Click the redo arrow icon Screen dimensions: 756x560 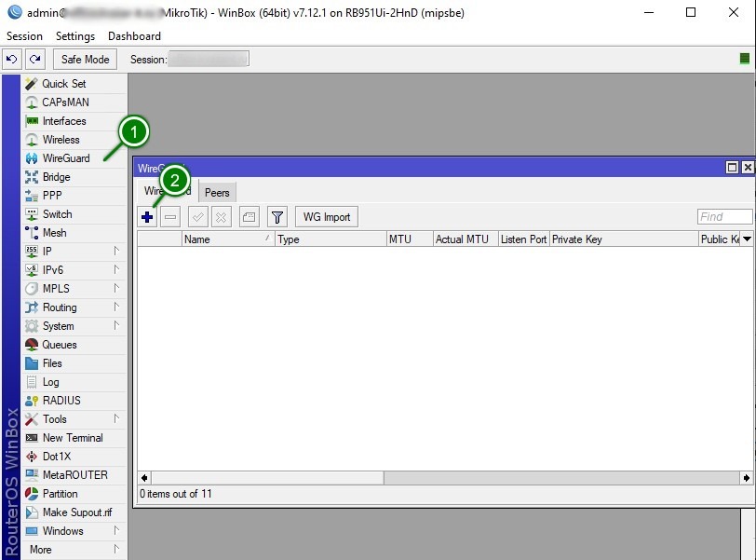[x=35, y=60]
